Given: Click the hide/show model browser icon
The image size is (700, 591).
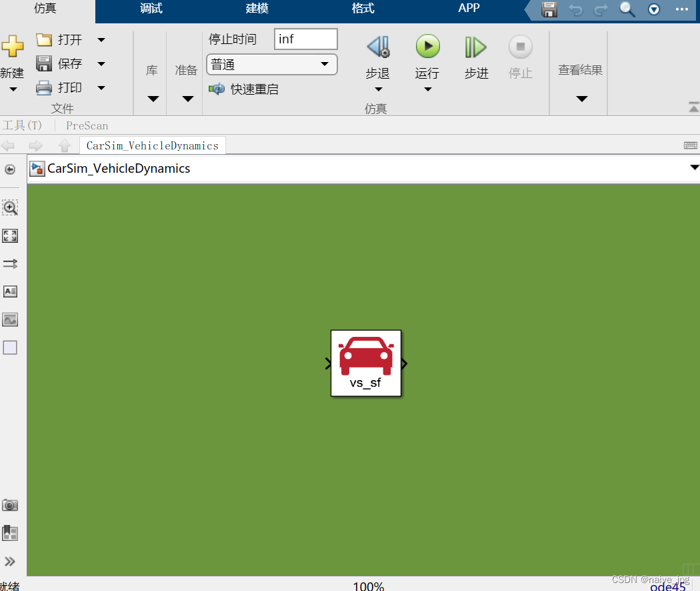Looking at the screenshot, I should coord(10,169).
